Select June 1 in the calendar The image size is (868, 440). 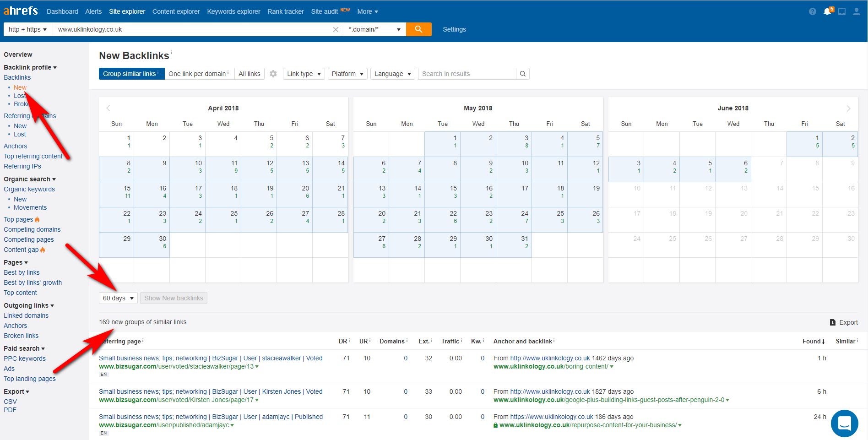(804, 144)
